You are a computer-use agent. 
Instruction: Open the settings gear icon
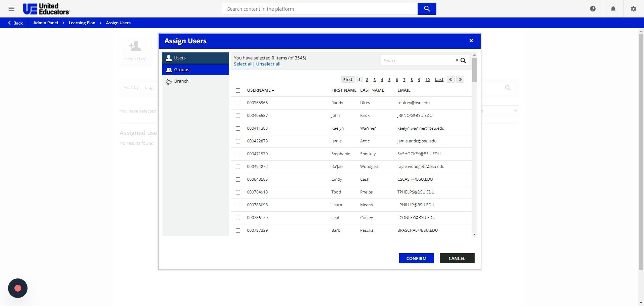[x=633, y=9]
